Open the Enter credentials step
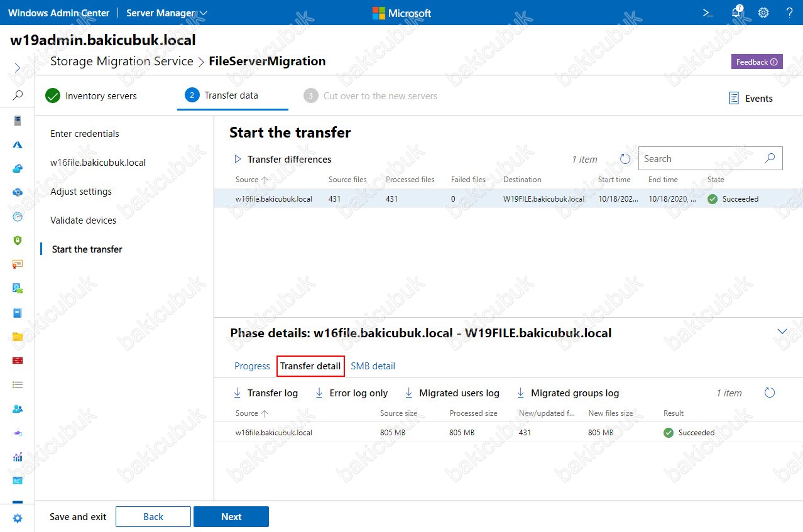803x532 pixels. point(85,134)
